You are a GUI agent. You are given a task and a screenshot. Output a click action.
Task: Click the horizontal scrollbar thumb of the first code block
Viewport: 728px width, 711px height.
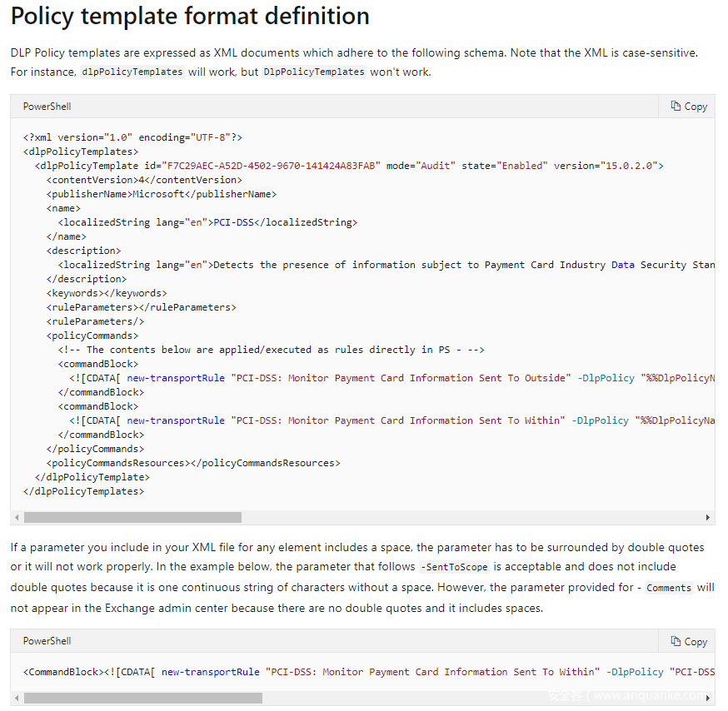coord(133,517)
